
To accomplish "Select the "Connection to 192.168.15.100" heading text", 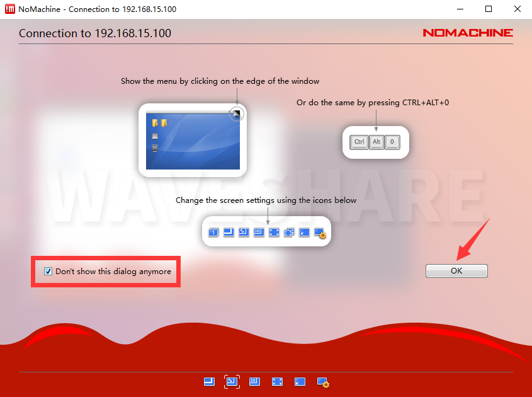I will click(x=95, y=33).
